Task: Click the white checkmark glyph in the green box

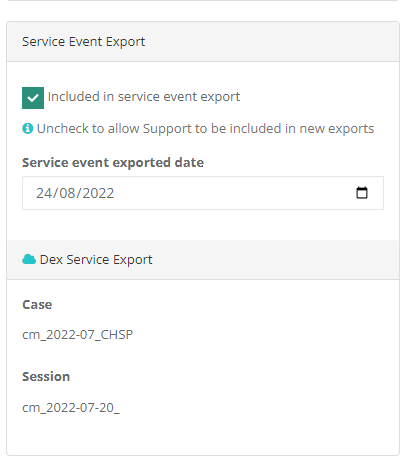Action: pos(33,98)
